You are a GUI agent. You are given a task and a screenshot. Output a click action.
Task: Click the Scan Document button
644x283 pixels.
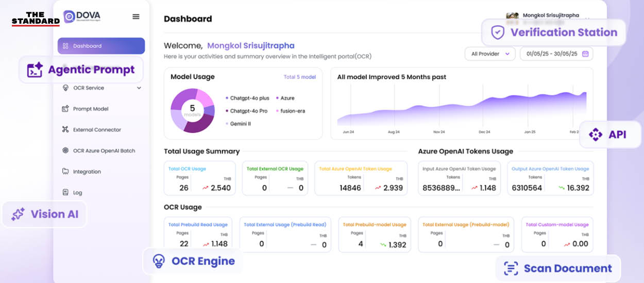click(x=558, y=268)
